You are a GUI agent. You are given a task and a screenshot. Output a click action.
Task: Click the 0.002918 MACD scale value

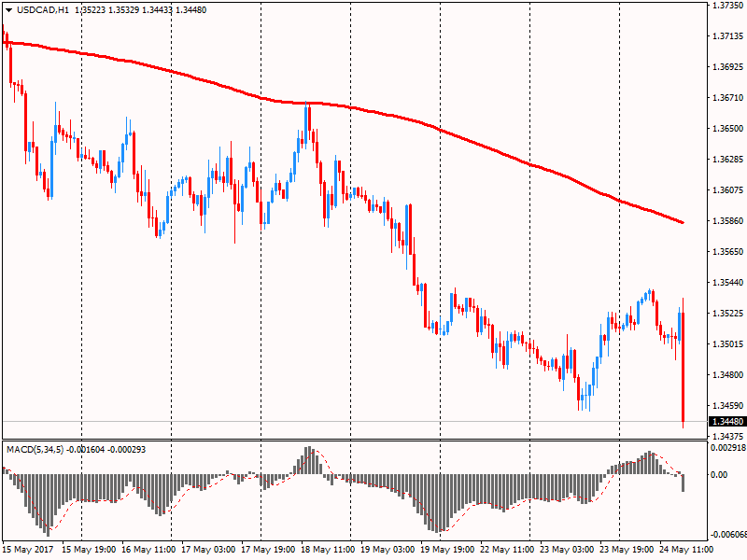728,448
